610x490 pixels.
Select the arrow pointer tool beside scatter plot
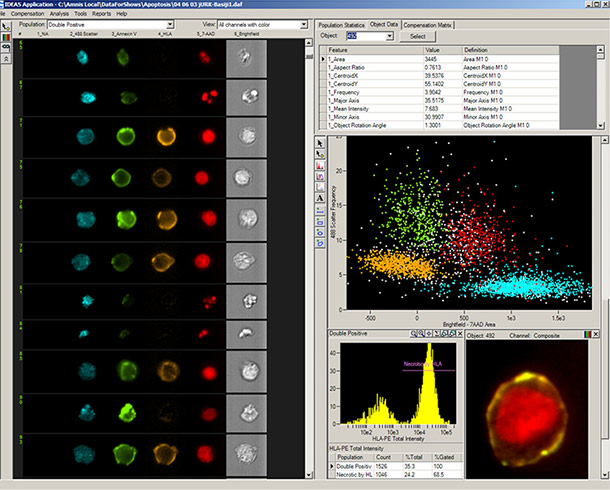click(321, 144)
